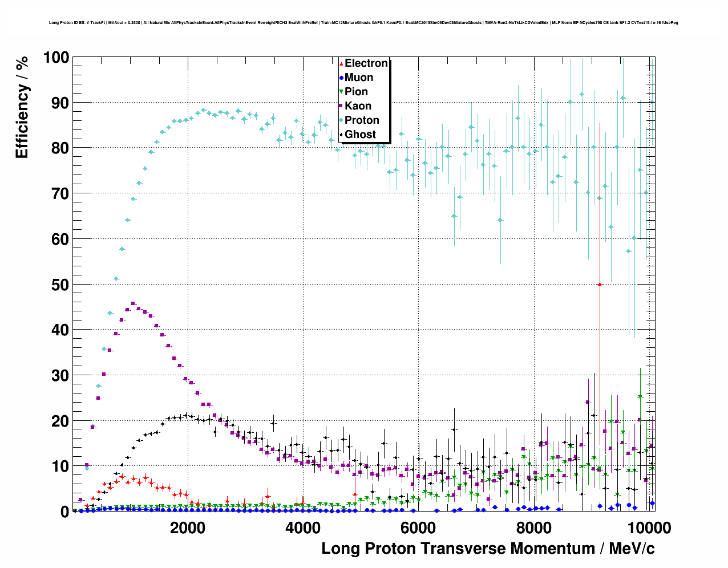Click the 'Ghost' legend label text
Screen dimensions: 728x568
click(x=360, y=135)
